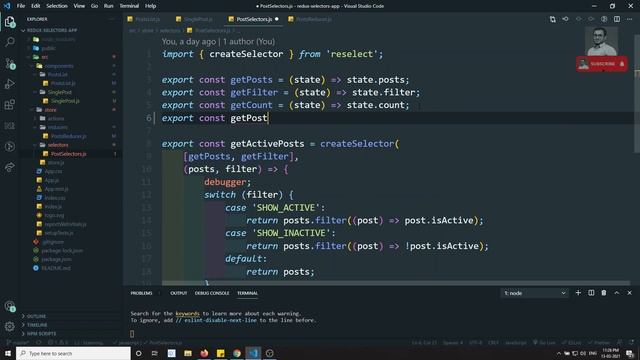Click the Open Changes icon in editor toolbar

[553, 19]
